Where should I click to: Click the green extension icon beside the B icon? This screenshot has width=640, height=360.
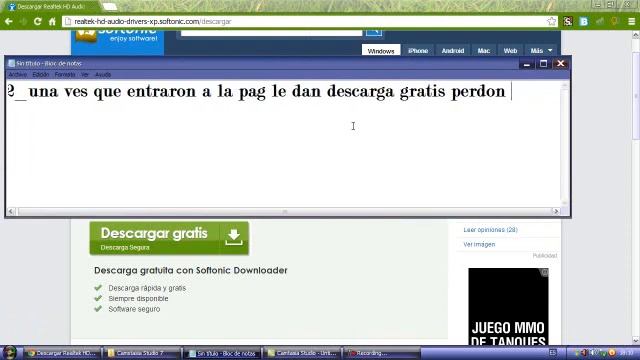click(x=600, y=21)
